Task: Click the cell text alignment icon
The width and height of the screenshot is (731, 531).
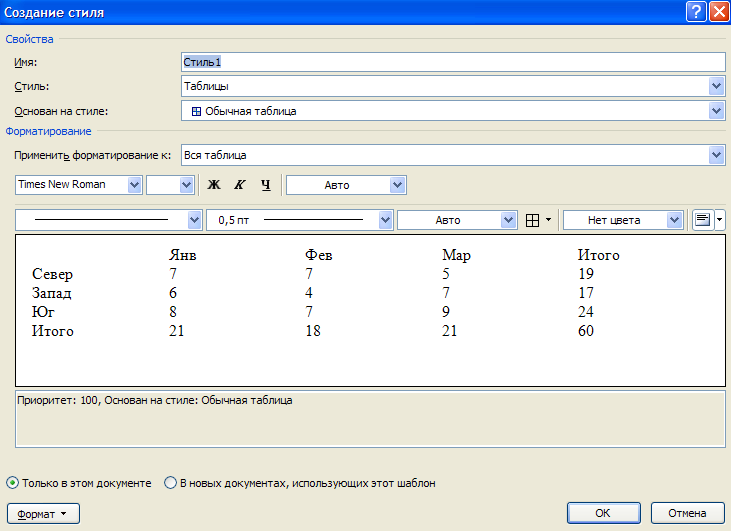Action: point(702,220)
